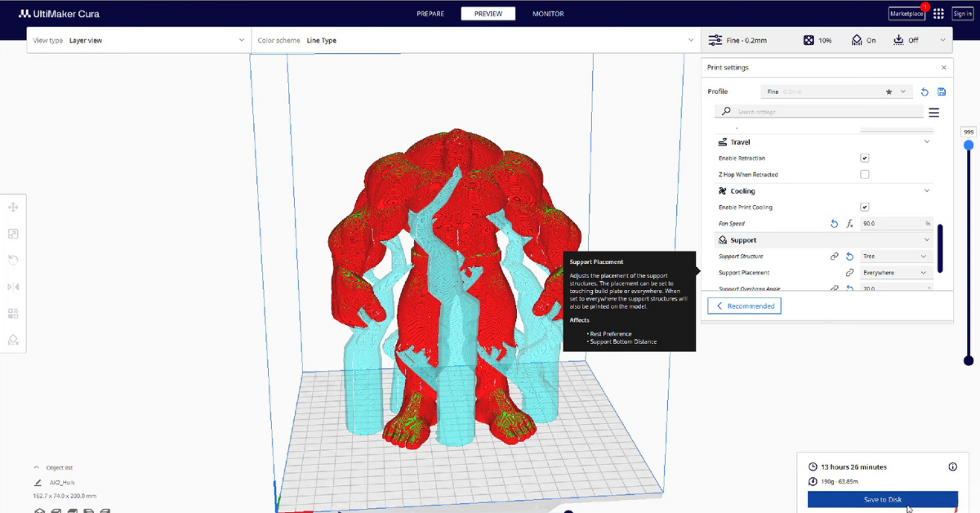The height and width of the screenshot is (513, 980).
Task: Collapse the Travel settings section
Action: pyautogui.click(x=928, y=141)
